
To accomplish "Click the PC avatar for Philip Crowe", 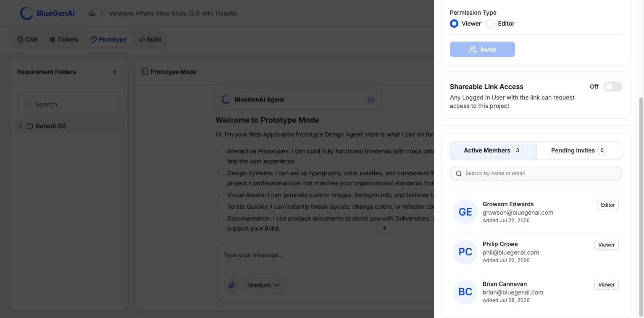I will (x=465, y=252).
